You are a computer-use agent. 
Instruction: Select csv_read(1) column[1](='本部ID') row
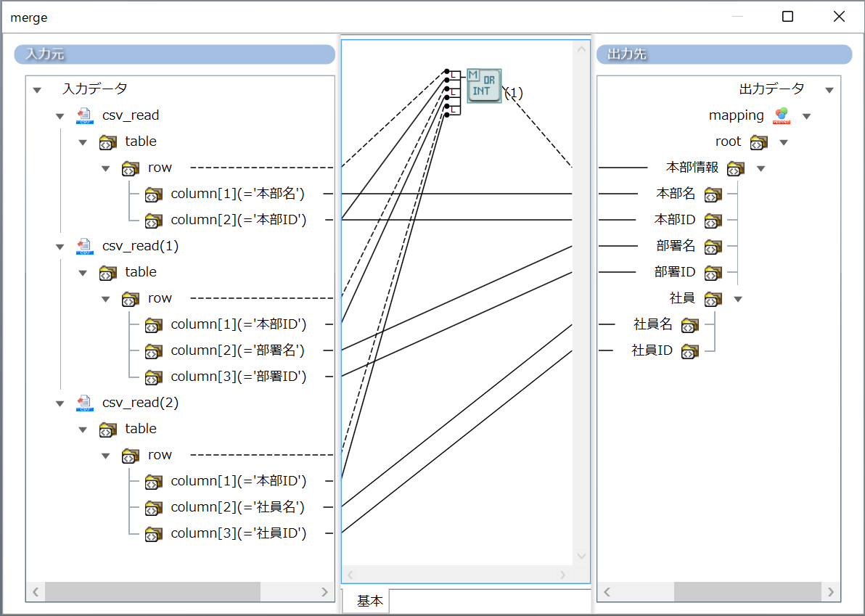238,324
